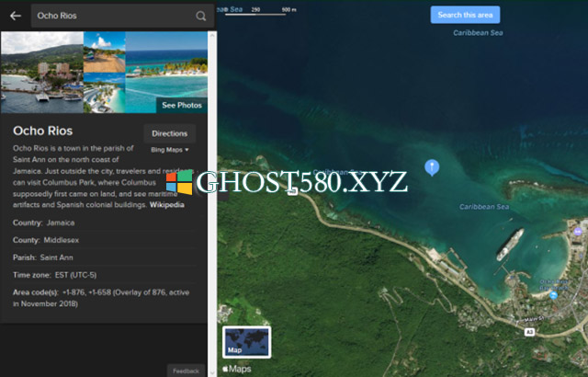Click the panel scrollbar up arrow

click(x=212, y=35)
